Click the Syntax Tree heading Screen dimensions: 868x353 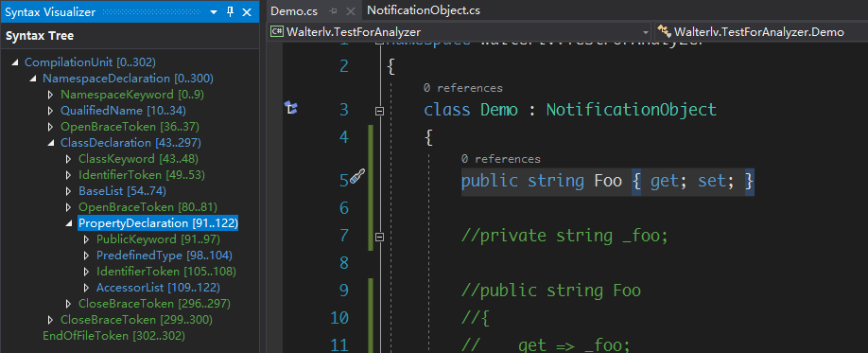(x=40, y=36)
